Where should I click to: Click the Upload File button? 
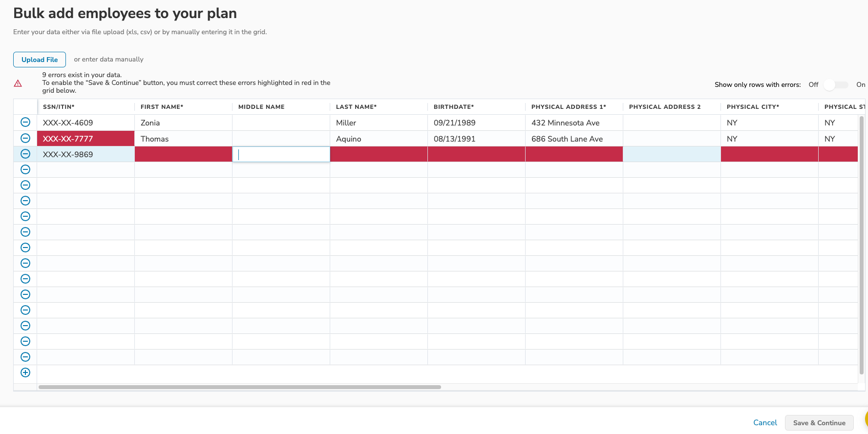tap(40, 60)
